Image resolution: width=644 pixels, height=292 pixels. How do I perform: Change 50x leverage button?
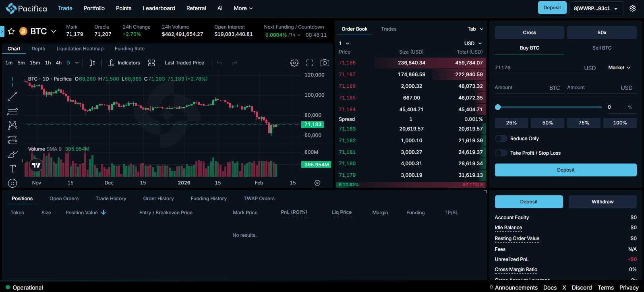pyautogui.click(x=602, y=33)
